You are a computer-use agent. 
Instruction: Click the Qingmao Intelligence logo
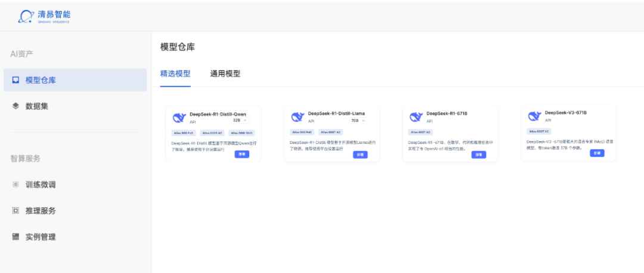44,17
